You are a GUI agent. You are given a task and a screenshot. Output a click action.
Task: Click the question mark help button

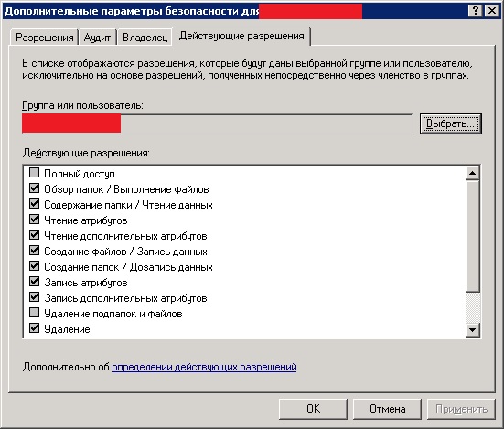click(x=476, y=11)
